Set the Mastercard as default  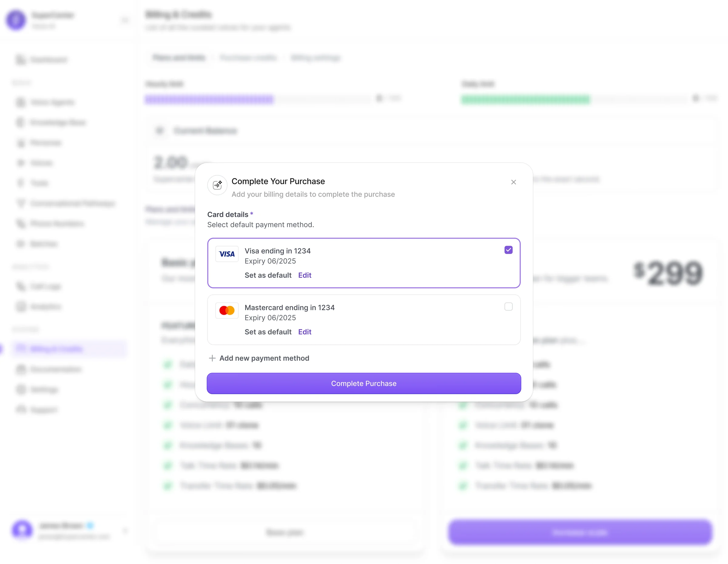[x=268, y=332]
